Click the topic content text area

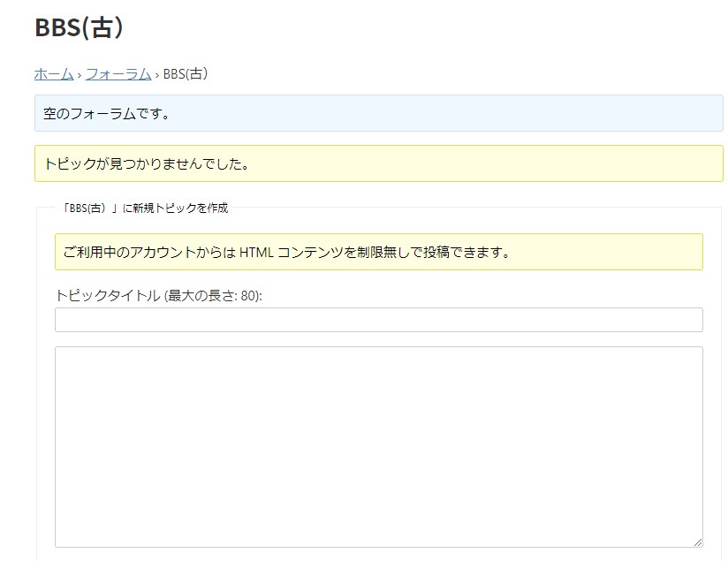tap(379, 447)
